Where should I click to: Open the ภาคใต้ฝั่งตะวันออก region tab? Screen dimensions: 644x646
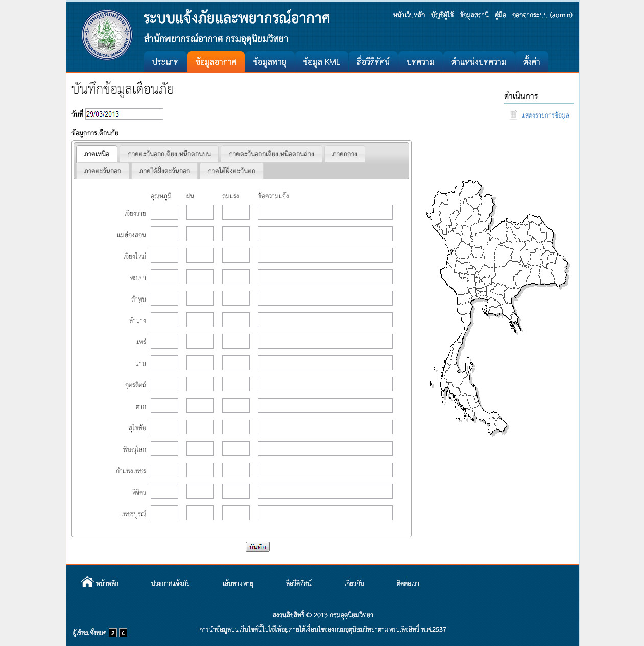pyautogui.click(x=164, y=171)
